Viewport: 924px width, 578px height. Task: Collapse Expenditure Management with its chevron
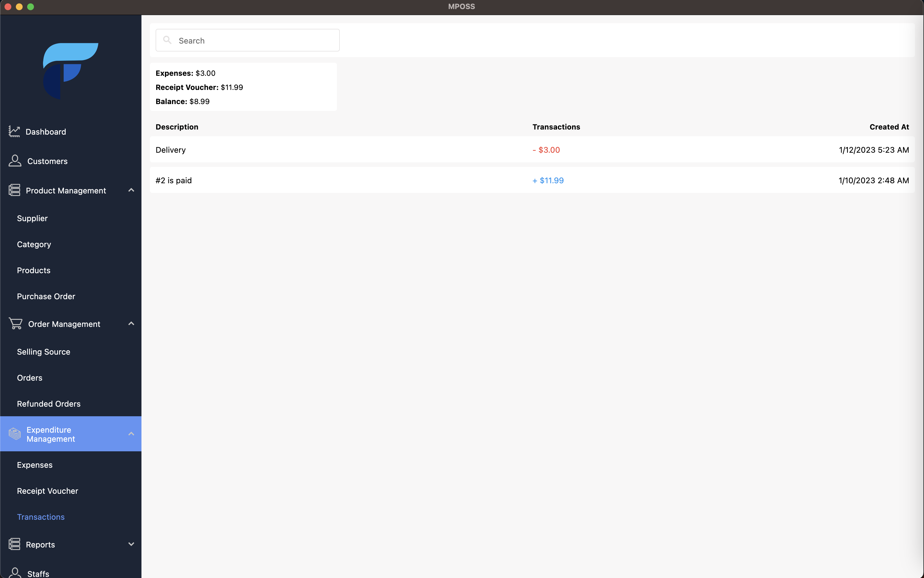[131, 433]
